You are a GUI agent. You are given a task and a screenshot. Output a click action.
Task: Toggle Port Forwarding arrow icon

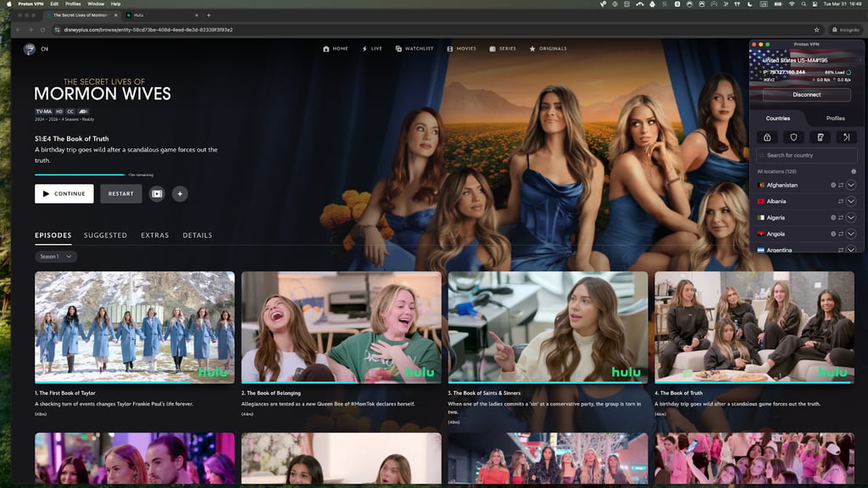(847, 137)
